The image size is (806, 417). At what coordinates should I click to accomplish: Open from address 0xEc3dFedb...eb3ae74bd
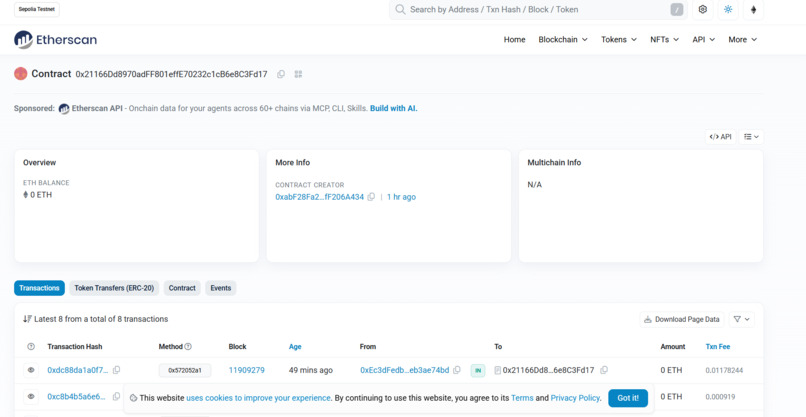click(x=405, y=370)
